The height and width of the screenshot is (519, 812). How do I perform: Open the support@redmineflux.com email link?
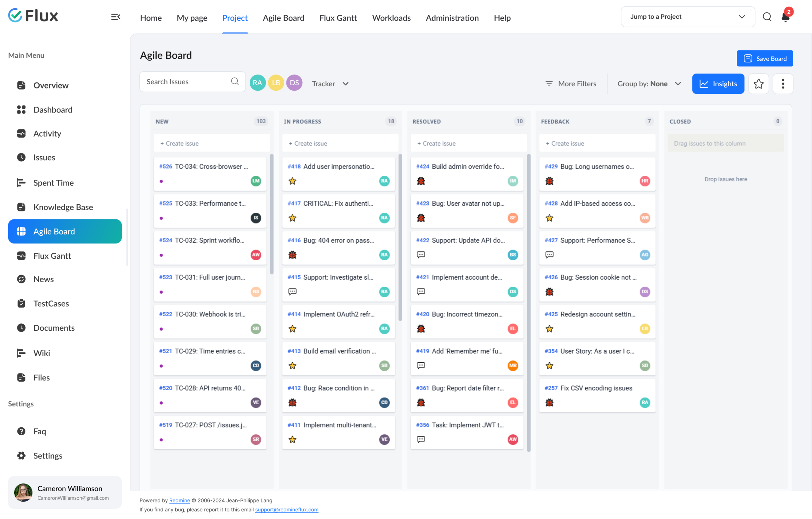click(x=287, y=509)
